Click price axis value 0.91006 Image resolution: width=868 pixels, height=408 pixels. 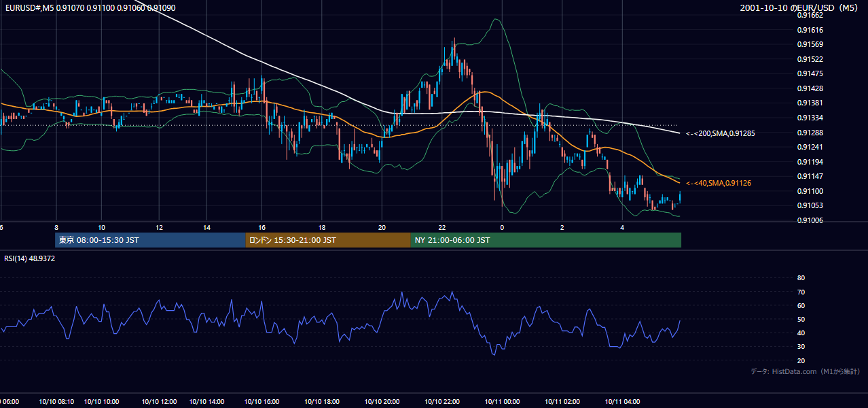[810, 220]
